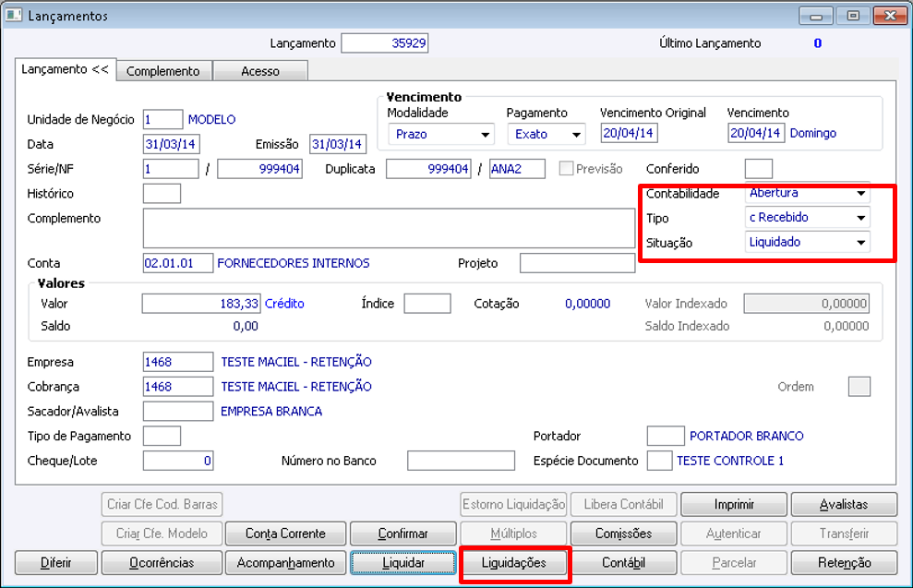The height and width of the screenshot is (588, 913).
Task: Open the Situação Liquidado dropdown
Action: click(x=807, y=242)
